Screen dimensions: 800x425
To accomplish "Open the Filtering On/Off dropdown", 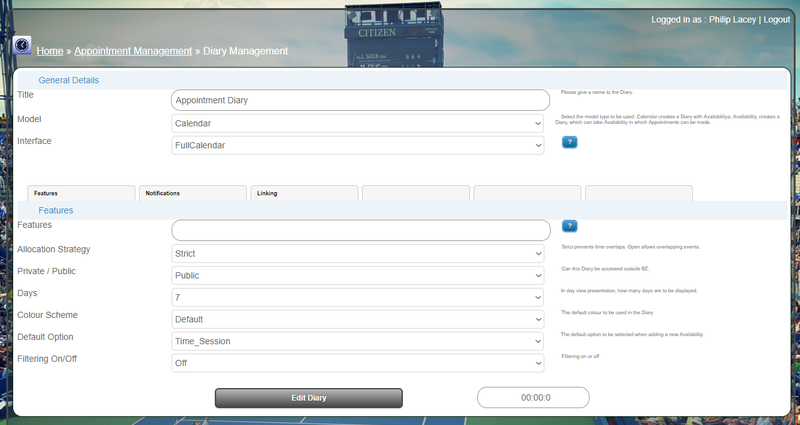I will pyautogui.click(x=358, y=363).
